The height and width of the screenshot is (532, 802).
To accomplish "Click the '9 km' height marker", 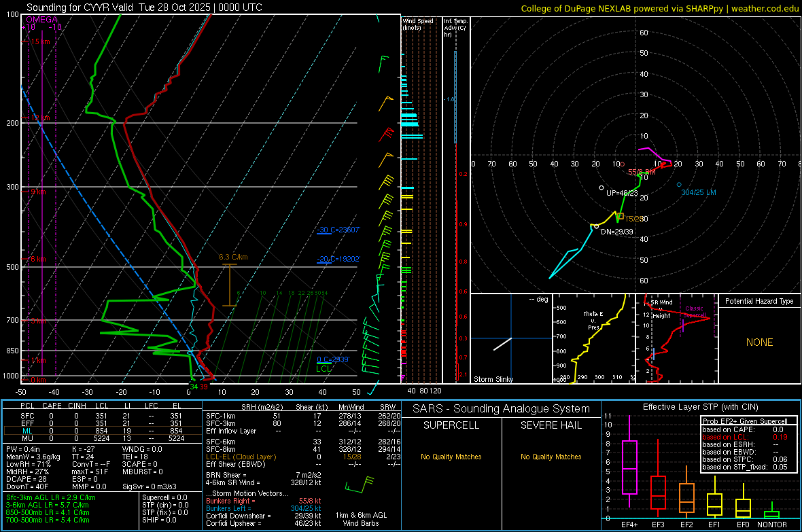I will coord(38,192).
